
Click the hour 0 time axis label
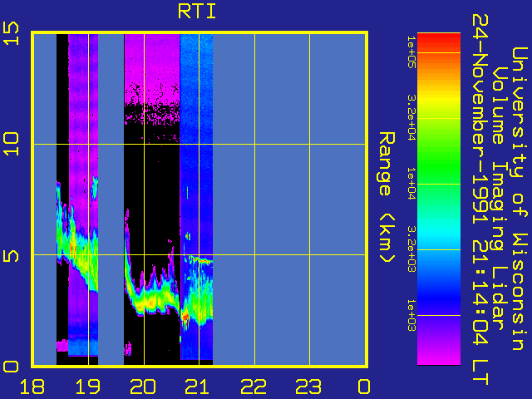tap(364, 387)
